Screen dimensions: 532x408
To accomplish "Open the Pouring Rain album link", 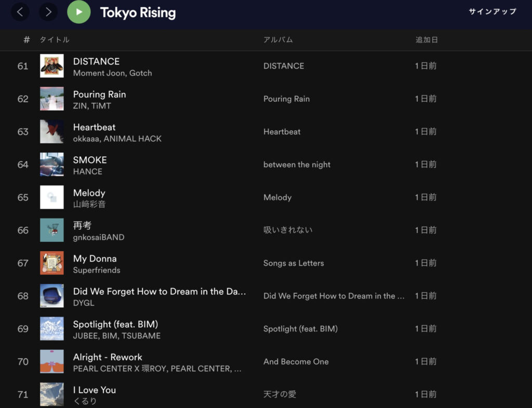I will tap(287, 99).
